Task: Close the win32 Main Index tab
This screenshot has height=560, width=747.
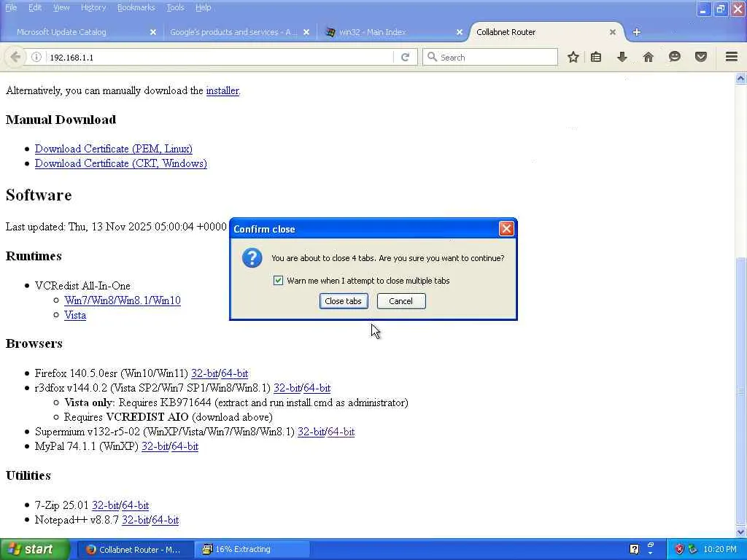Action: 460,32
